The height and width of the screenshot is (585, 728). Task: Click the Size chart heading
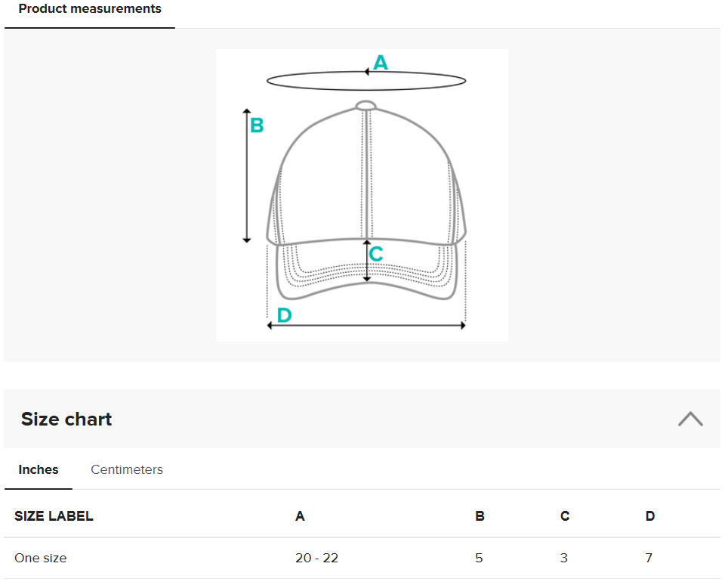click(66, 419)
